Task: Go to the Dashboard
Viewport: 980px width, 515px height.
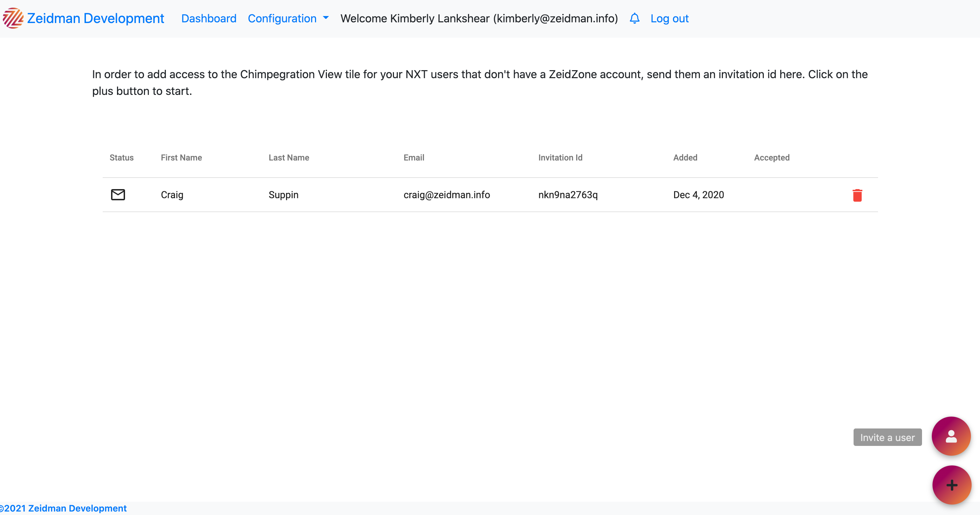Action: 209,18
